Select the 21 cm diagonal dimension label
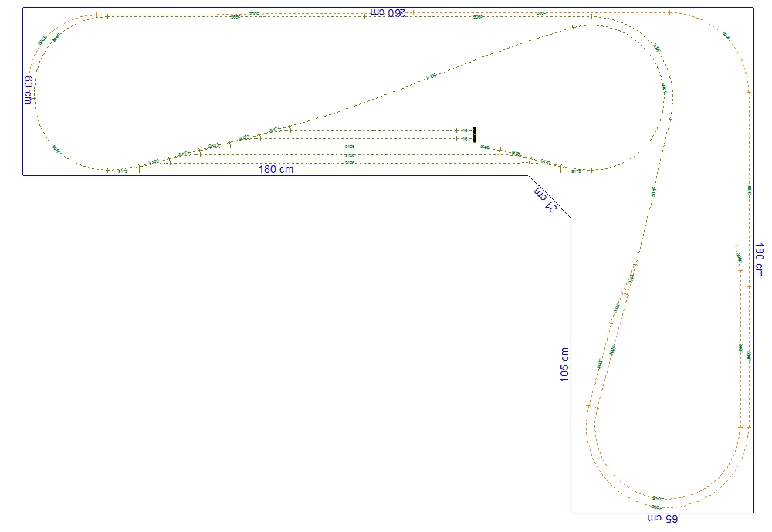Viewport: 772px width, 532px height. 545,198
